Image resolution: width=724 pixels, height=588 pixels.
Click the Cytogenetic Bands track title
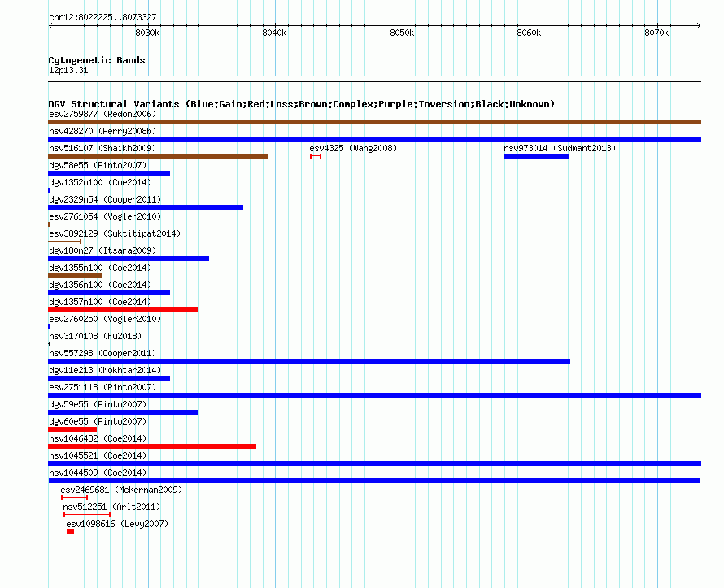97,60
